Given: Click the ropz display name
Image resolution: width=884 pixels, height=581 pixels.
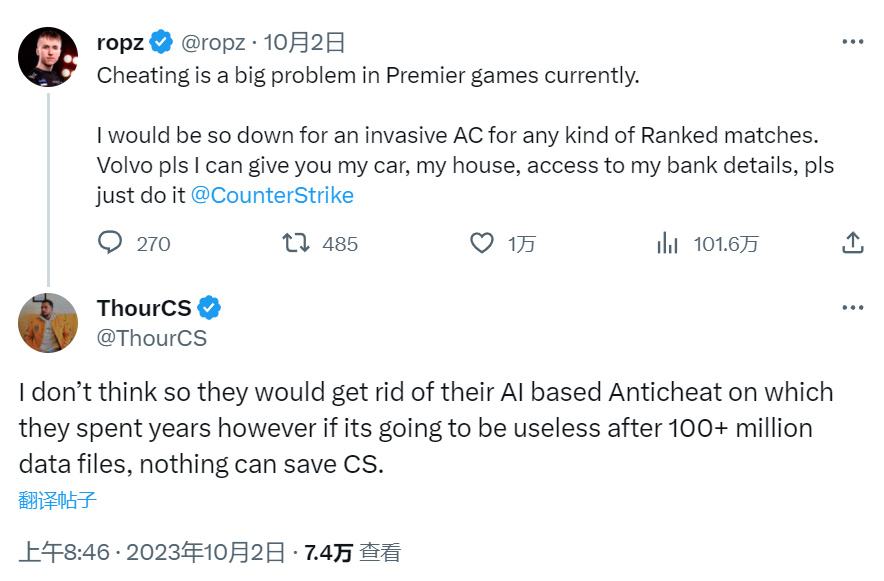Looking at the screenshot, I should coord(120,42).
